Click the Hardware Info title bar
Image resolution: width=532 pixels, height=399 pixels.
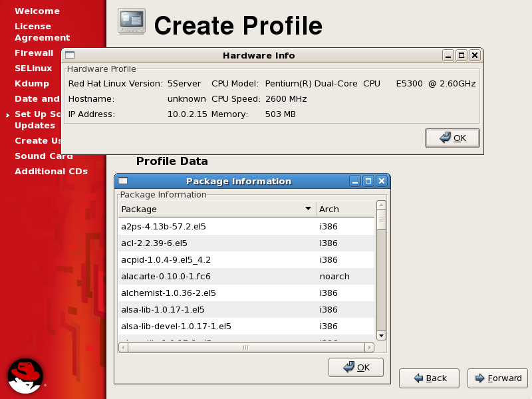pos(259,55)
